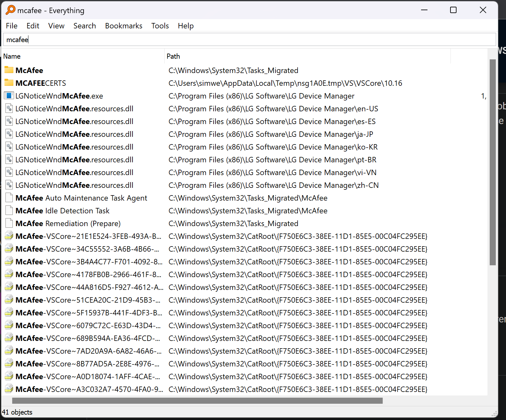
Task: Click the DLL icon for the vi-VN resources file
Action: 9,172
